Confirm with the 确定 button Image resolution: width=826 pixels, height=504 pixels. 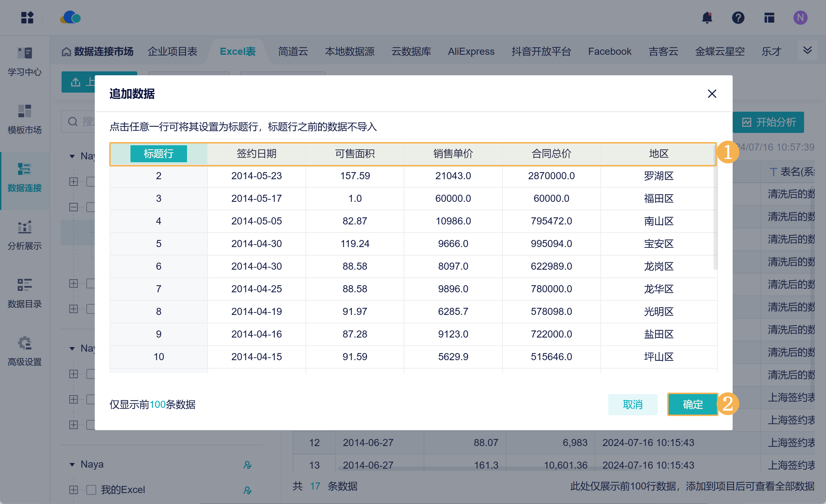pos(692,404)
